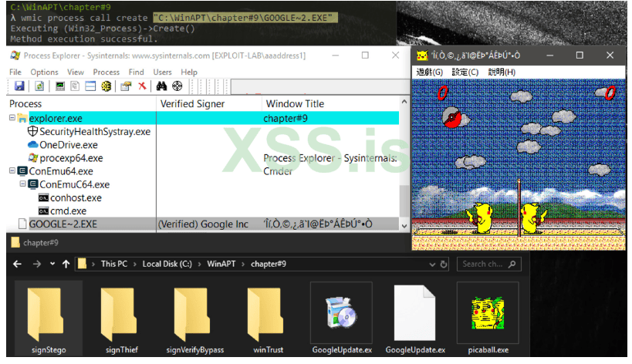The image size is (632, 364).
Task: Click the OneDrive.exe cloud icon
Action: (32, 144)
